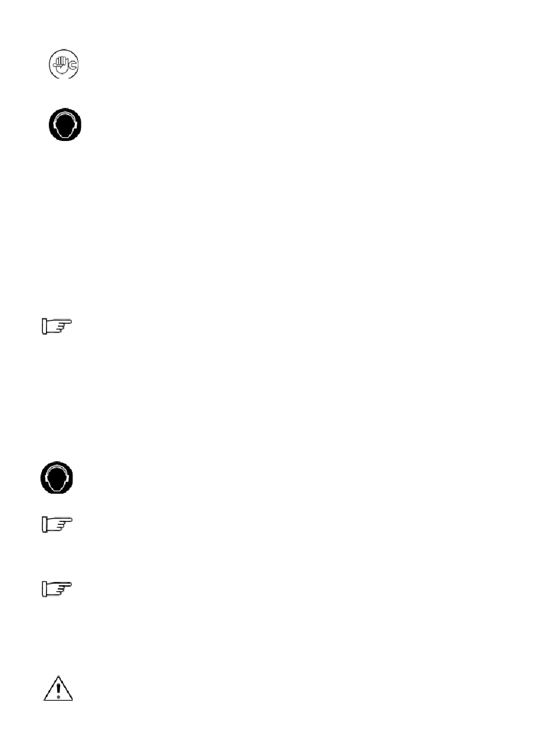Click the head silhouette in the lower earmuff icon
Screen dimensions: 560x732
point(58,479)
